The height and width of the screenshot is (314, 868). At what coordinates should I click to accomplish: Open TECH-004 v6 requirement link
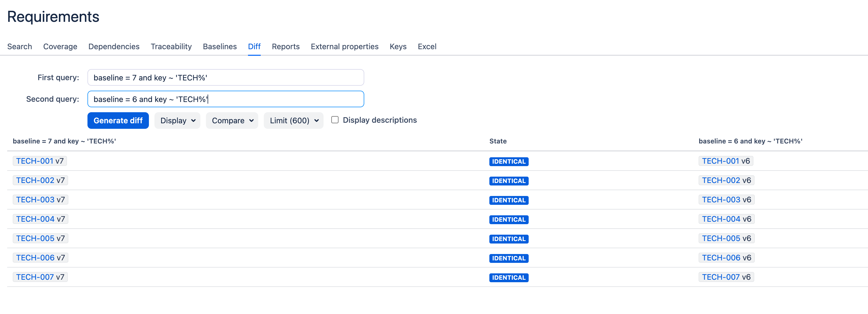tap(721, 219)
